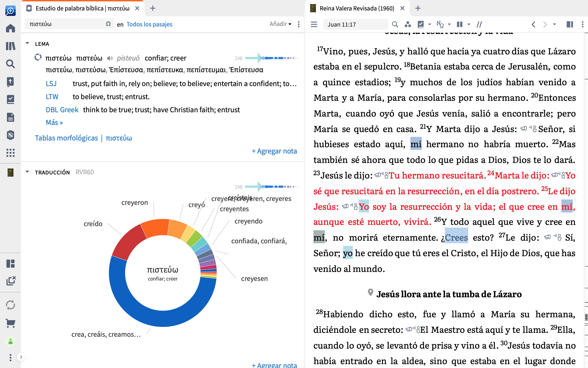This screenshot has width=588, height=368.
Task: Open the Bible panel kebab menu
Action: point(582,24)
